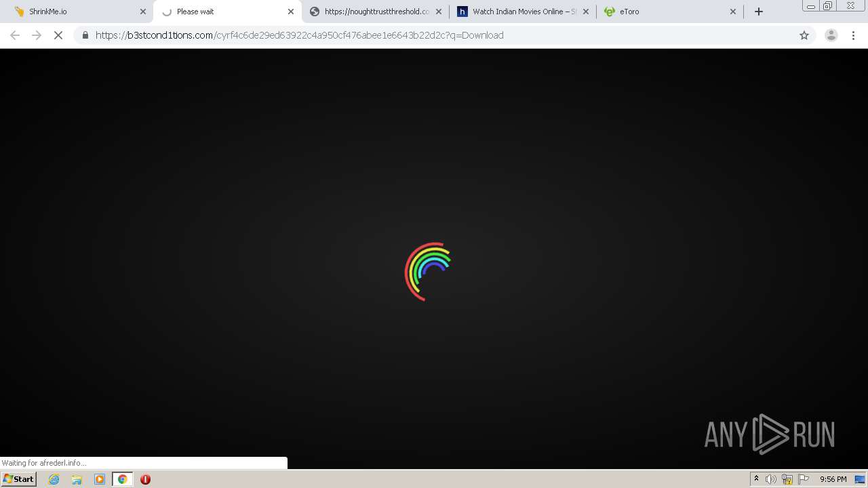The image size is (868, 488).
Task: Close the eToro tab
Action: click(733, 12)
